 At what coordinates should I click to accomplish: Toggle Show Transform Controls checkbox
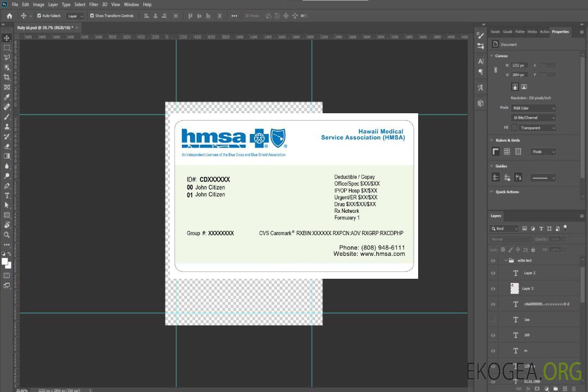pos(92,16)
